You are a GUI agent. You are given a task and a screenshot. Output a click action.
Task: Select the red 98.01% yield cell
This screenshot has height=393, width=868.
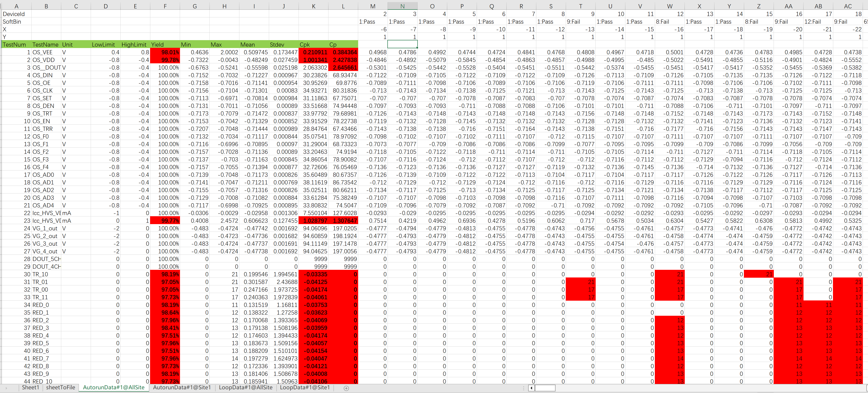pyautogui.click(x=165, y=52)
